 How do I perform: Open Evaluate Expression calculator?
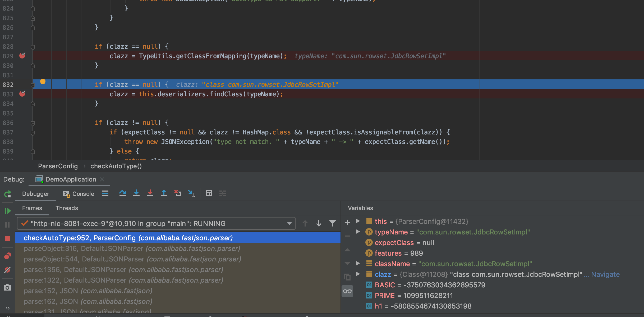(209, 193)
